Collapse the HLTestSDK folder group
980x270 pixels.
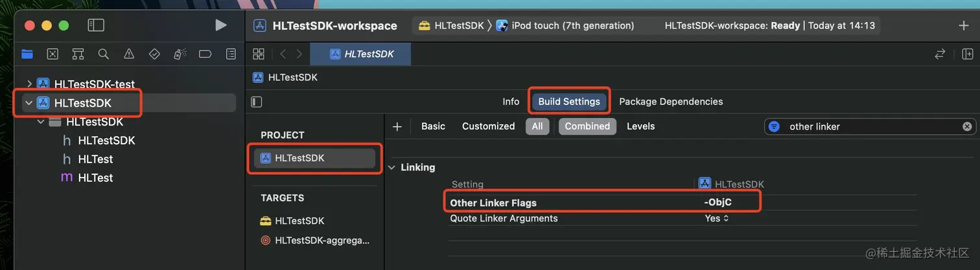[x=41, y=122]
